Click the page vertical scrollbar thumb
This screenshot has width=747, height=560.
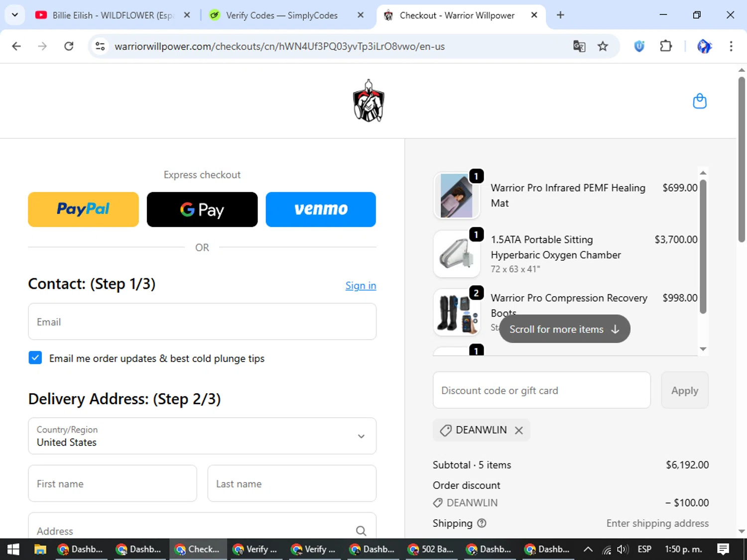coord(742,159)
